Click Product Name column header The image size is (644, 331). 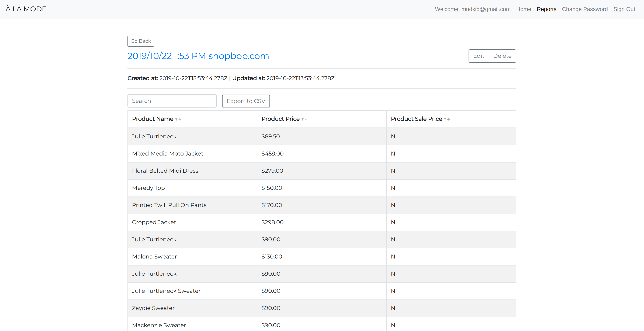pos(192,119)
